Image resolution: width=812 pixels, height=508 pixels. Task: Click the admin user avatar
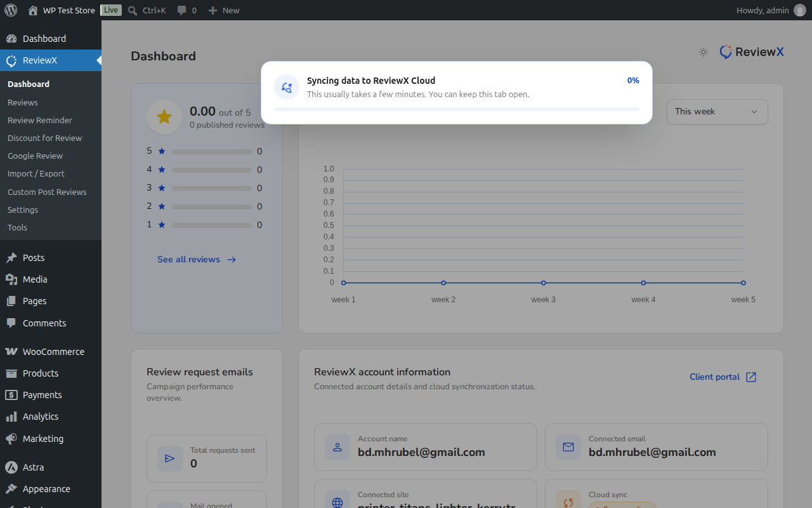pos(799,10)
